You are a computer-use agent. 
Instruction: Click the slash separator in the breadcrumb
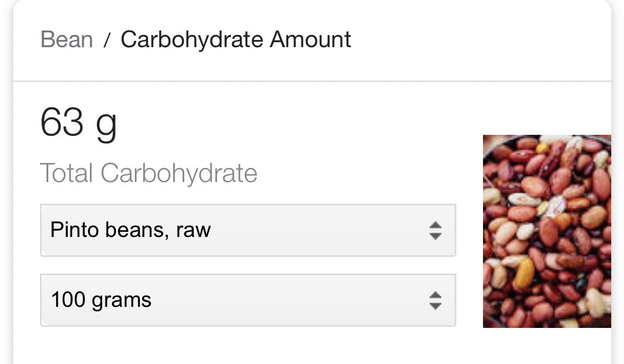[107, 41]
